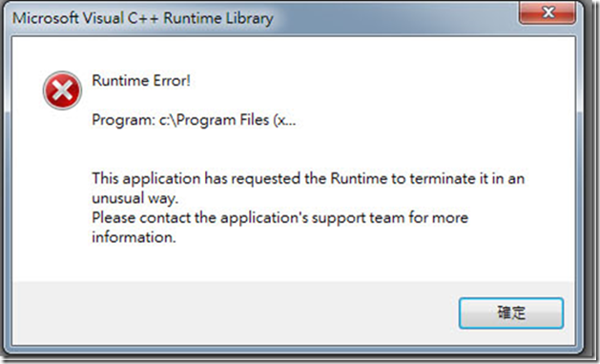Click the word 'Microsoft' in the title bar
Screen dimensions: 600x364
click(46, 18)
